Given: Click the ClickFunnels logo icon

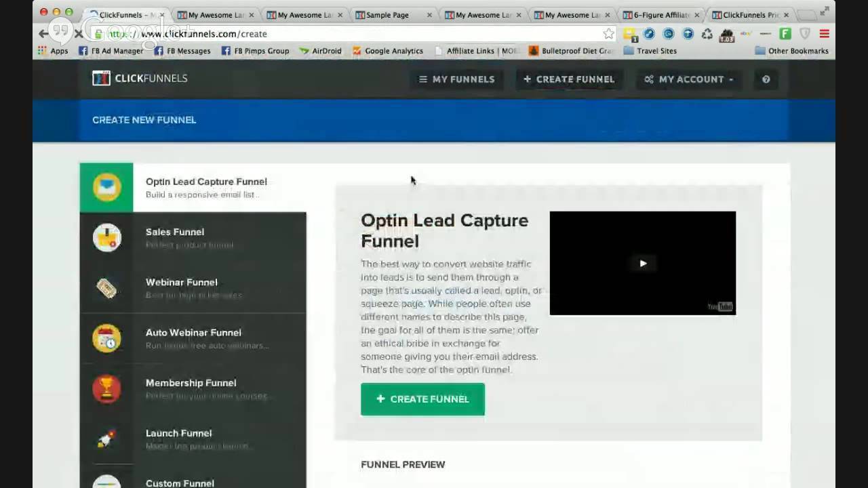Looking at the screenshot, I should tap(101, 78).
